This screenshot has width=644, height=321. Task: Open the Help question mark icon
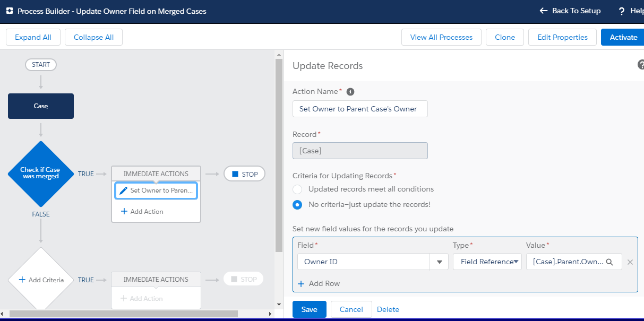coord(622,11)
